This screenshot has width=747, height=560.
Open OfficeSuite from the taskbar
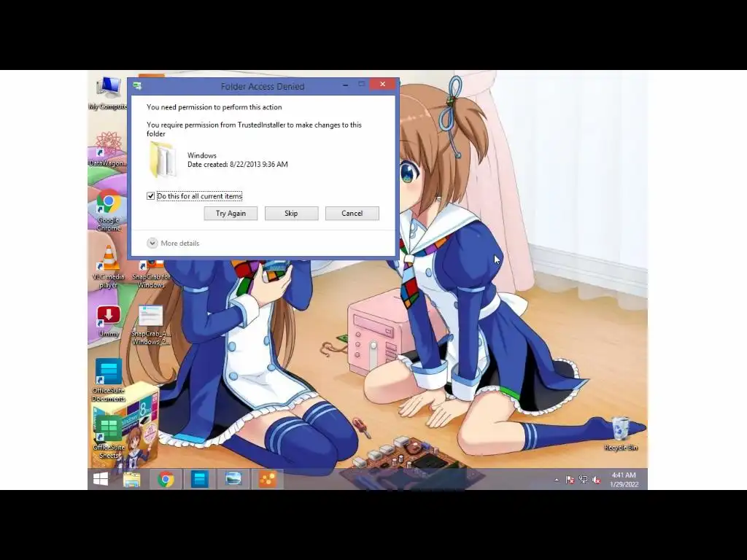tap(200, 480)
